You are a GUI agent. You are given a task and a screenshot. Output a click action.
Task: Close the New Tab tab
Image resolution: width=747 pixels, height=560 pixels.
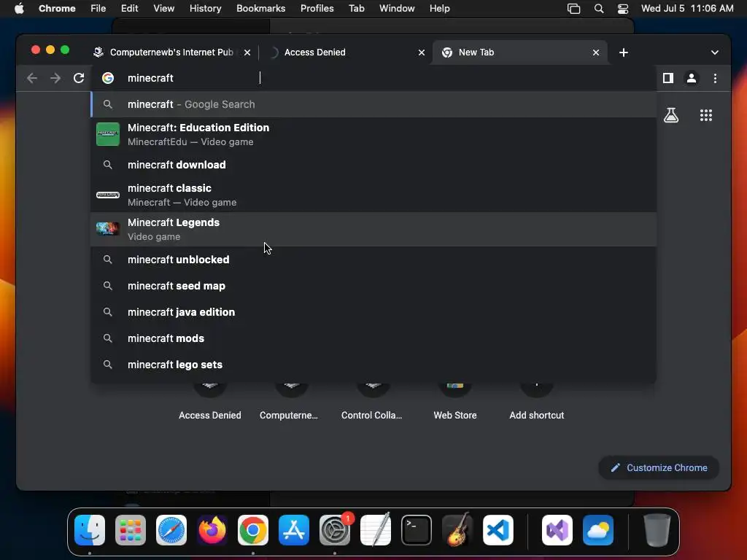coord(596,52)
